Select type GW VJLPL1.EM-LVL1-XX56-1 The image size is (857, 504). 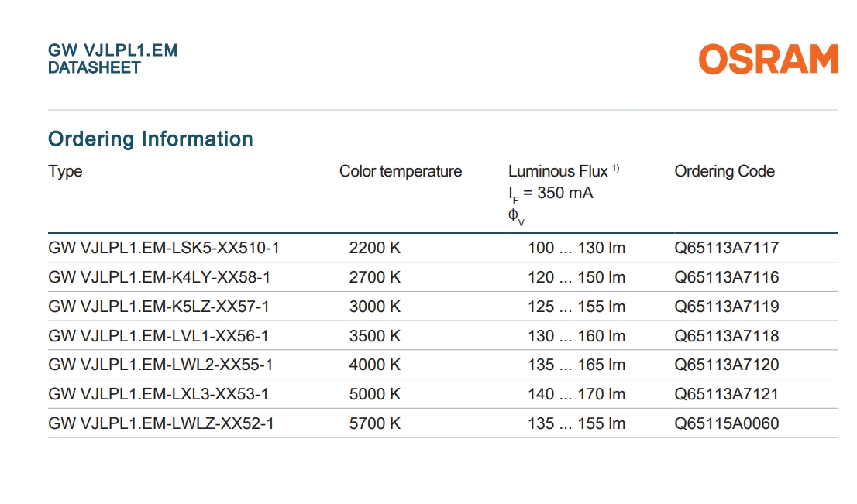(158, 336)
